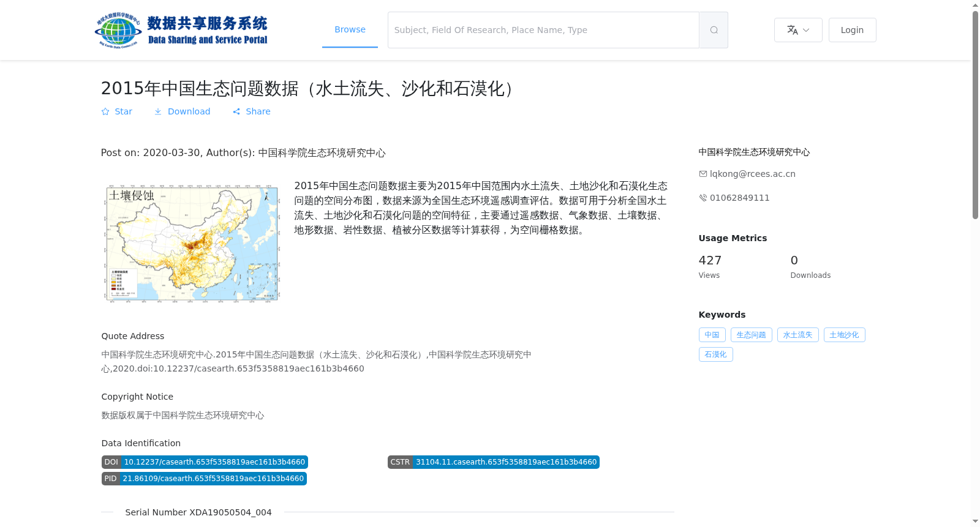Screen dimensions: 980x527
Task: Click the Quote Address citation text
Action: pyautogui.click(x=316, y=361)
